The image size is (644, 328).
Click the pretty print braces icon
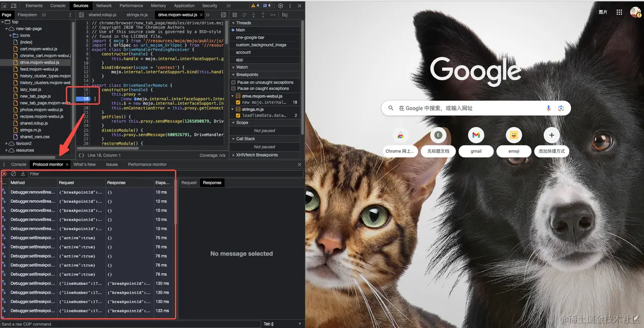point(82,155)
